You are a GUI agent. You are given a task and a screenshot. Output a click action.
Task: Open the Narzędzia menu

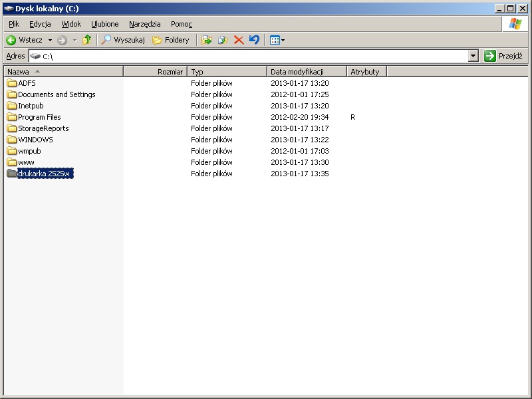(x=144, y=24)
